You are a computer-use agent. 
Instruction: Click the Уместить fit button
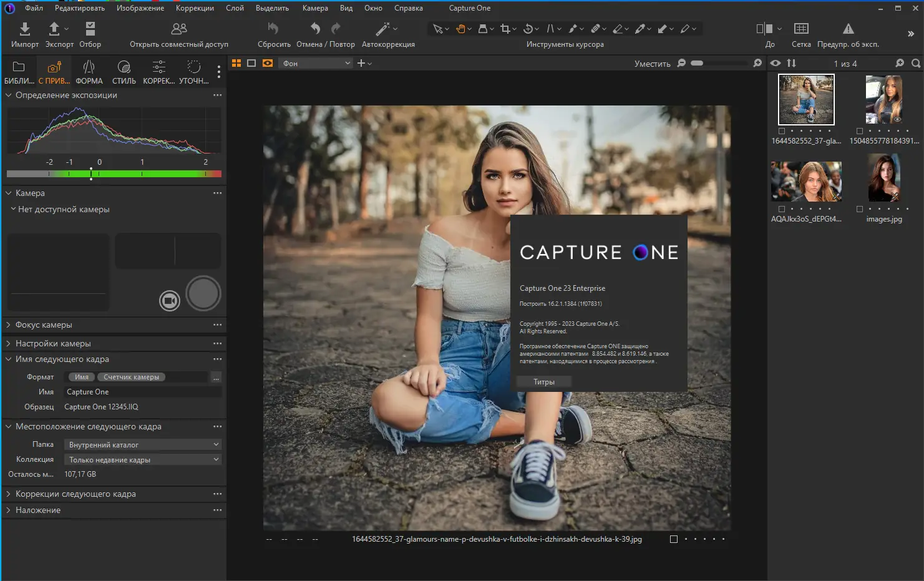pos(652,64)
